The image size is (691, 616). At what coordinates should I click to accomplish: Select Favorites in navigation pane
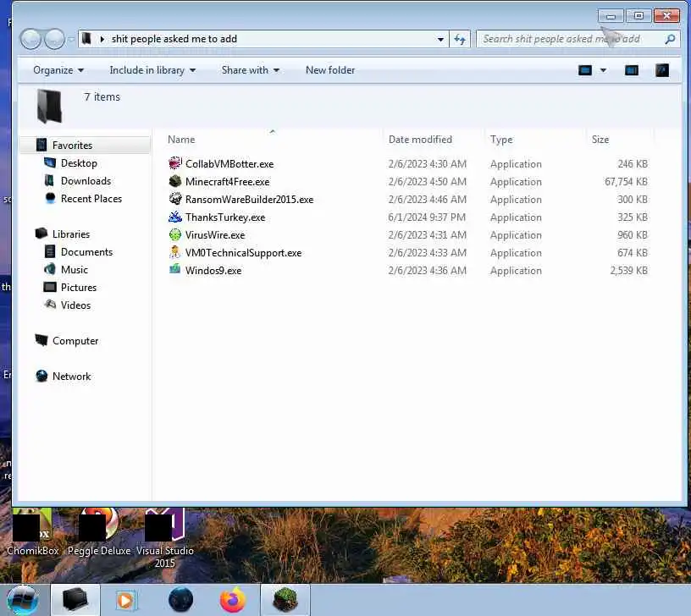(x=72, y=146)
